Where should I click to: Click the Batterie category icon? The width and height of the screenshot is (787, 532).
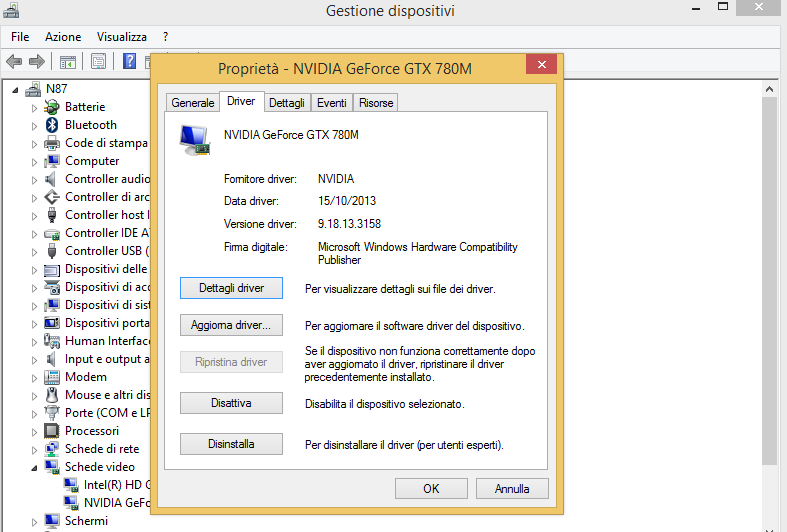tap(52, 107)
